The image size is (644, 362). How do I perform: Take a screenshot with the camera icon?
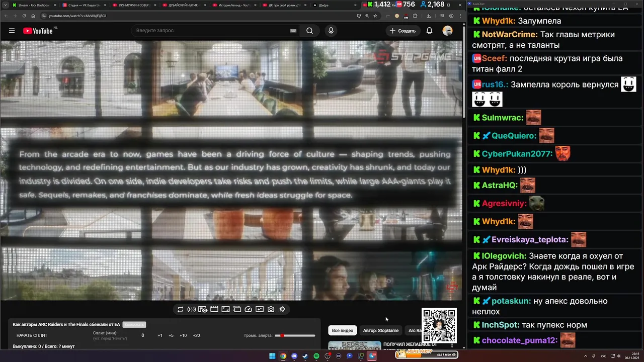(271, 309)
